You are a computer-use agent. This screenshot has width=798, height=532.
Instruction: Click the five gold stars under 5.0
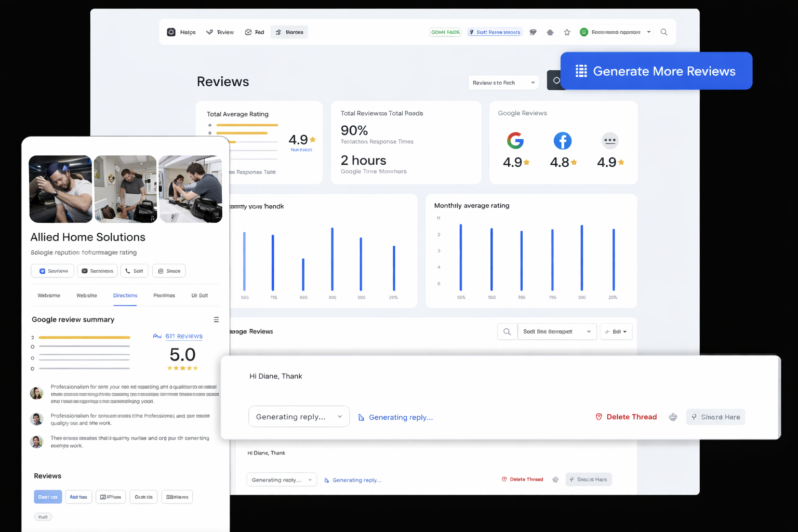pyautogui.click(x=182, y=368)
